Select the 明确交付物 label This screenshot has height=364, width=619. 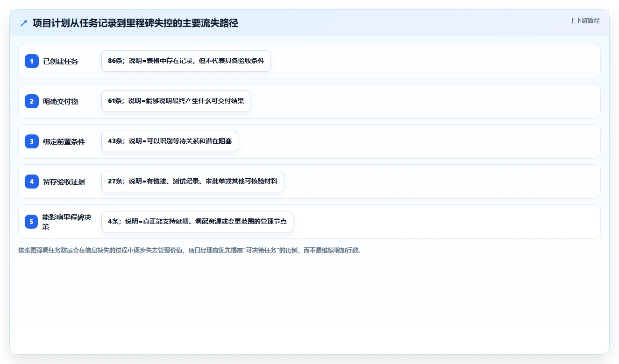tap(61, 102)
